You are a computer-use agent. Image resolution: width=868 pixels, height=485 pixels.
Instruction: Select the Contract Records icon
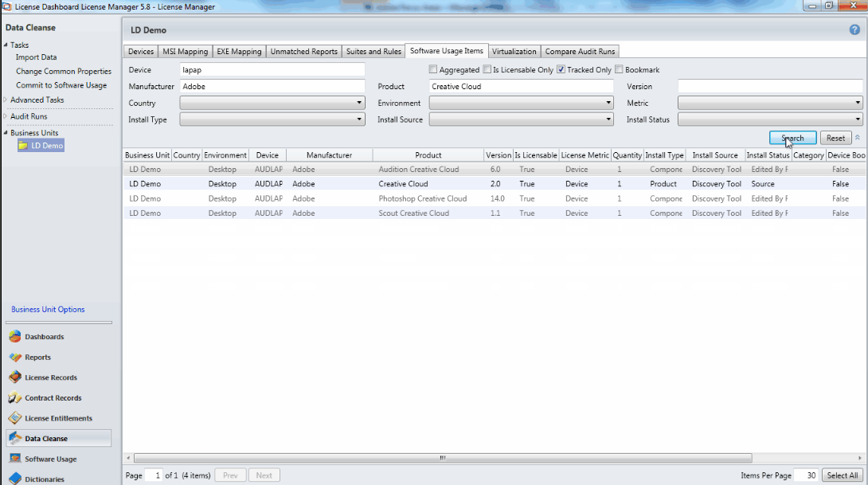click(14, 398)
